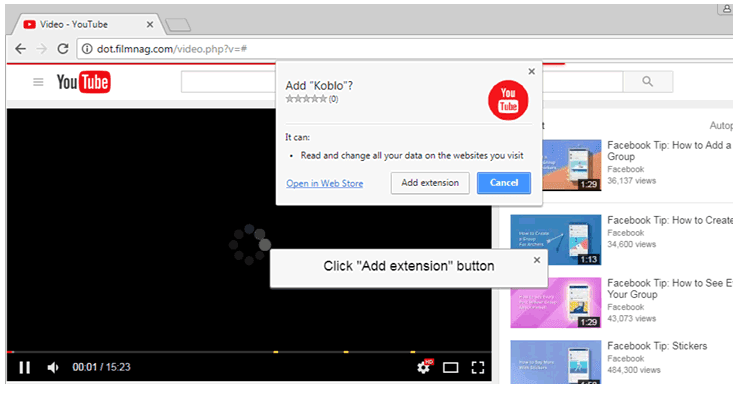Pause the video with the pause icon
The height and width of the screenshot is (393, 739).
click(x=25, y=367)
